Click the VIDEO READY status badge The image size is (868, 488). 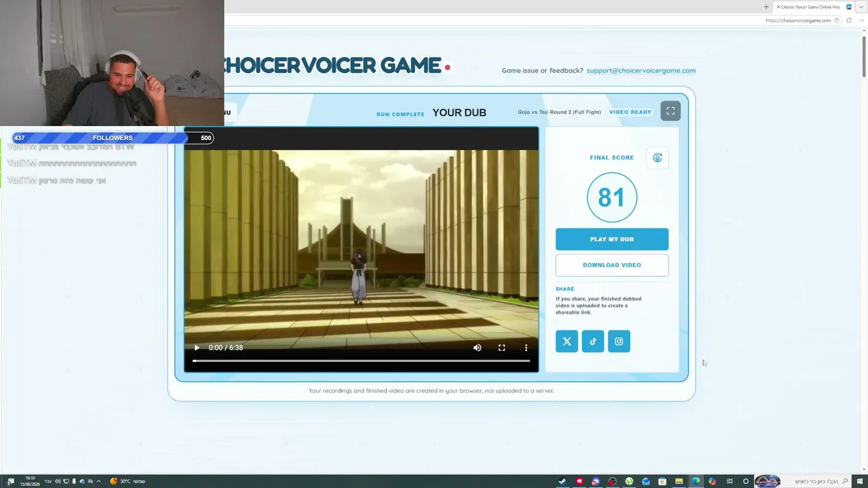(x=630, y=112)
